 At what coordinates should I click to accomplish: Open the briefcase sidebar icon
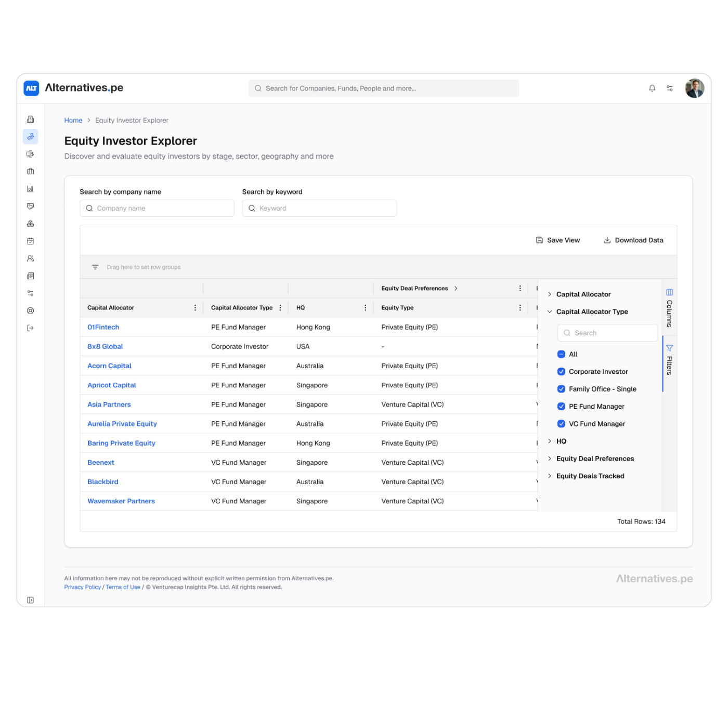(x=31, y=171)
